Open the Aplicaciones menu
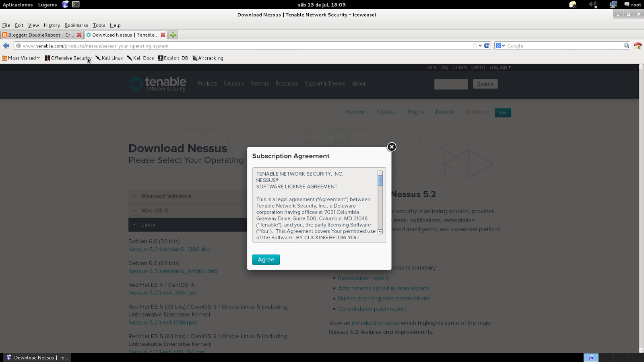Image resolution: width=644 pixels, height=362 pixels. (18, 5)
